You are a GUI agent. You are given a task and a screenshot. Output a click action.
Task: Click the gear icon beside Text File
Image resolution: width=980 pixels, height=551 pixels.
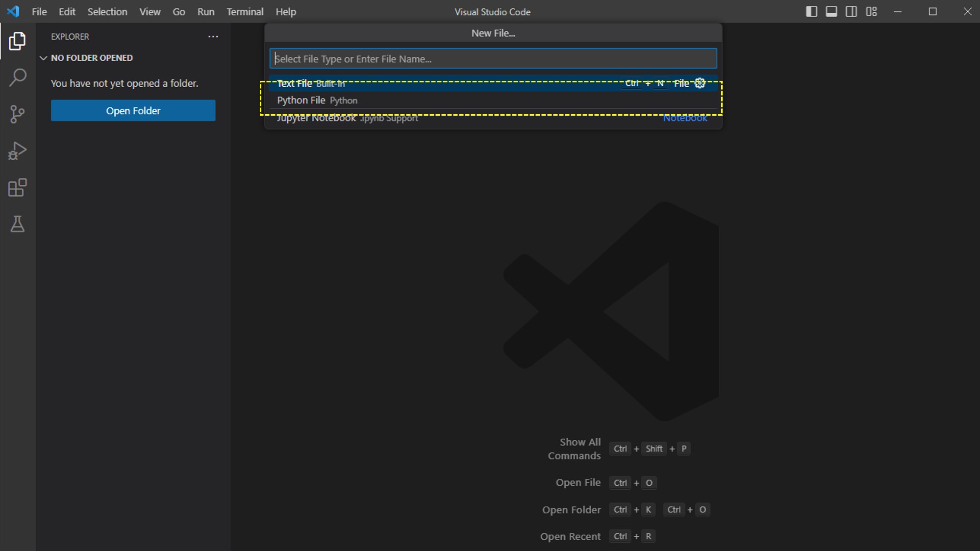tap(699, 83)
